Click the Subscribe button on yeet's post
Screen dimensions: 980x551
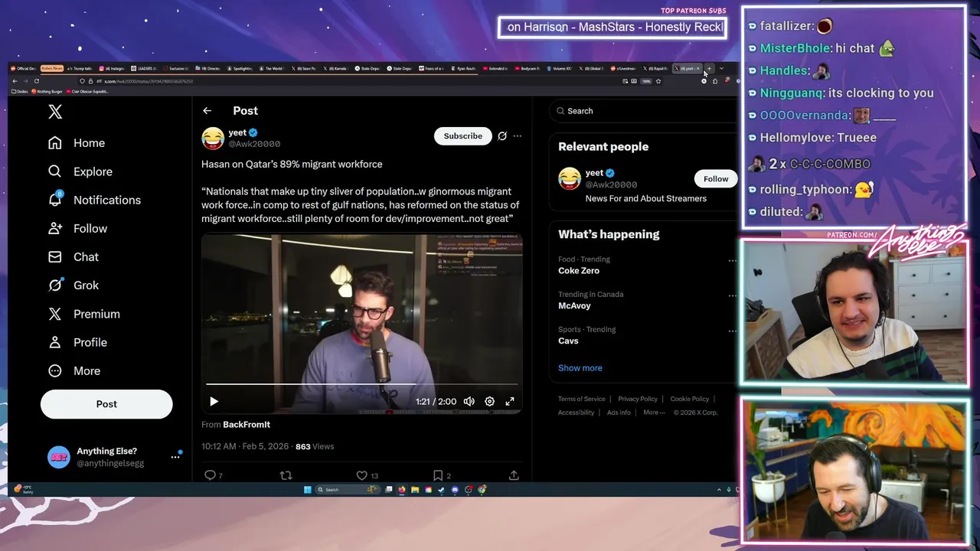pos(463,136)
